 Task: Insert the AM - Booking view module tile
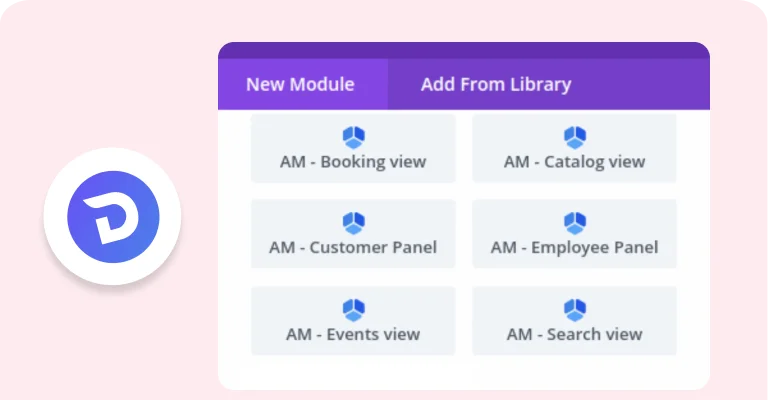pos(353,148)
